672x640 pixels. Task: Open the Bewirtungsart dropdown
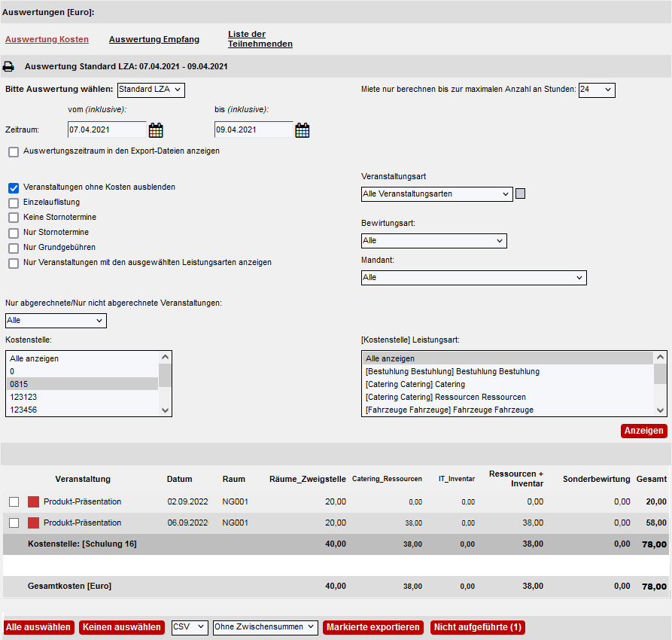click(x=433, y=241)
